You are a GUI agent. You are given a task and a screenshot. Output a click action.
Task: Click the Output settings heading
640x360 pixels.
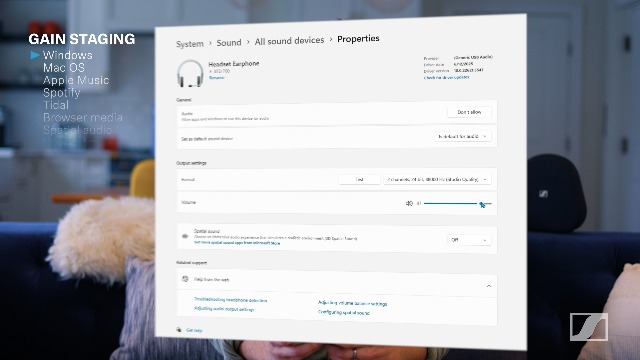pos(191,163)
